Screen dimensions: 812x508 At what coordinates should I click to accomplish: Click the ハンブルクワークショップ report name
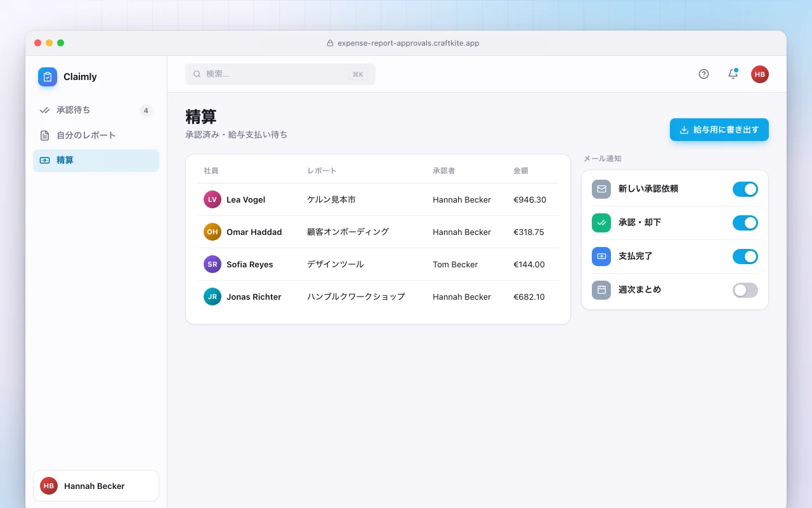coord(356,297)
